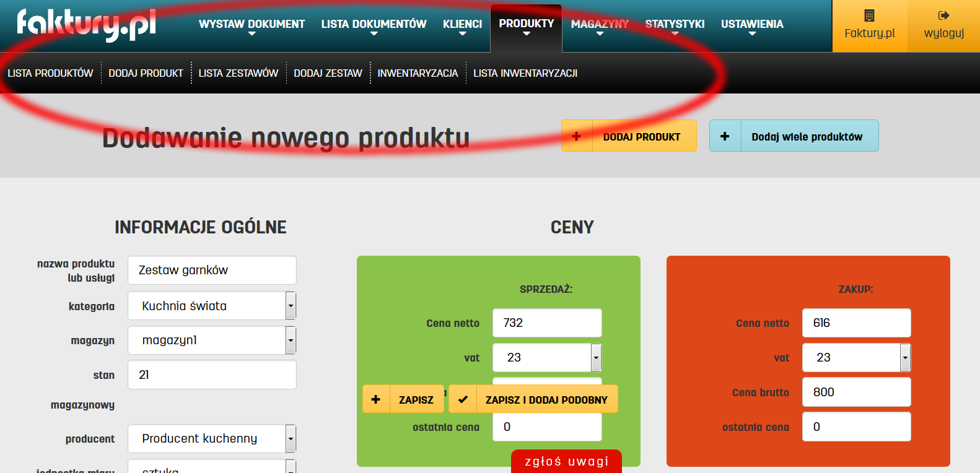This screenshot has width=980, height=473.
Task: Click the building icon above Faktury.pl
Action: coord(869,15)
